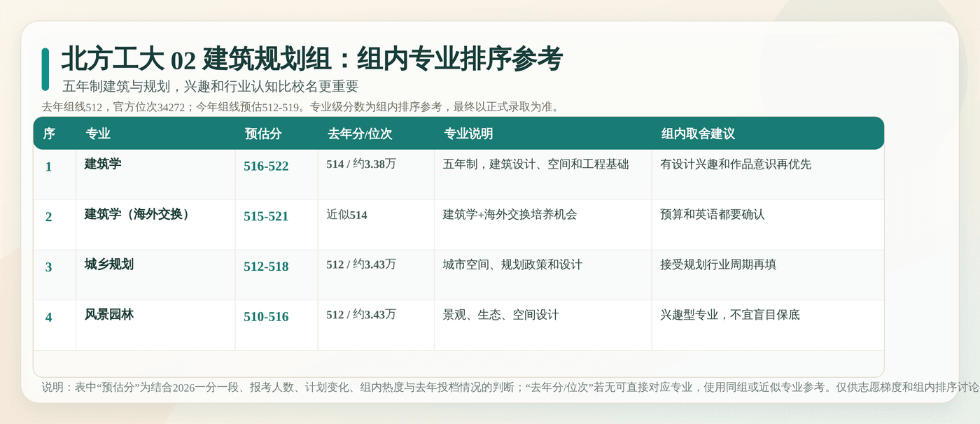980x424 pixels.
Task: Click the 去年分/位次 column header
Action: pyautogui.click(x=360, y=134)
